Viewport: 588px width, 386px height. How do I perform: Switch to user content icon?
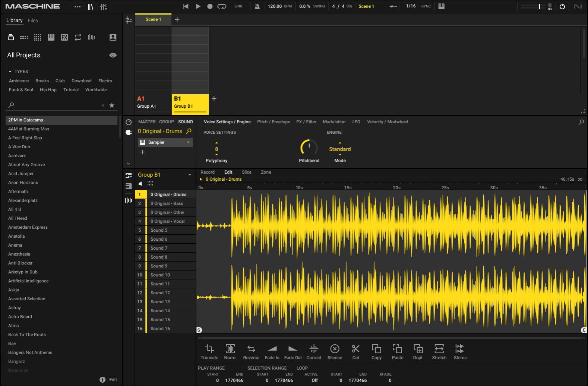point(113,37)
